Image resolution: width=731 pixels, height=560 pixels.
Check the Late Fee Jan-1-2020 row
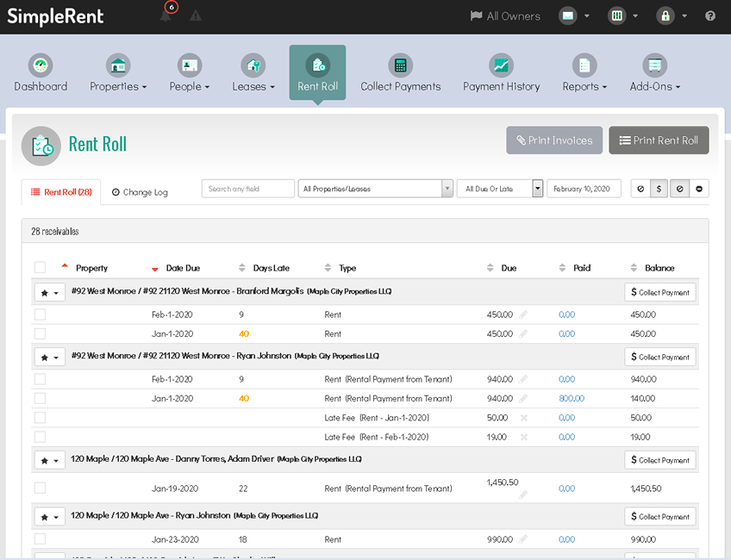41,418
